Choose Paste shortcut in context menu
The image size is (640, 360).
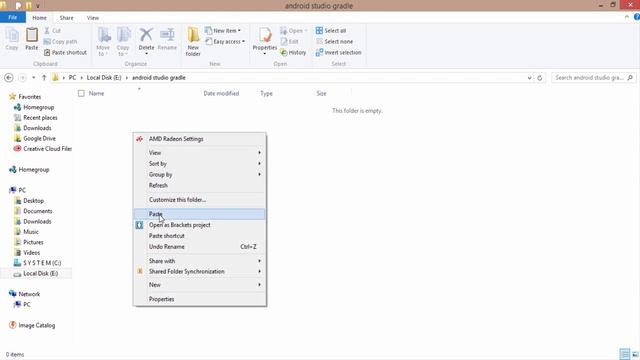tap(200, 236)
